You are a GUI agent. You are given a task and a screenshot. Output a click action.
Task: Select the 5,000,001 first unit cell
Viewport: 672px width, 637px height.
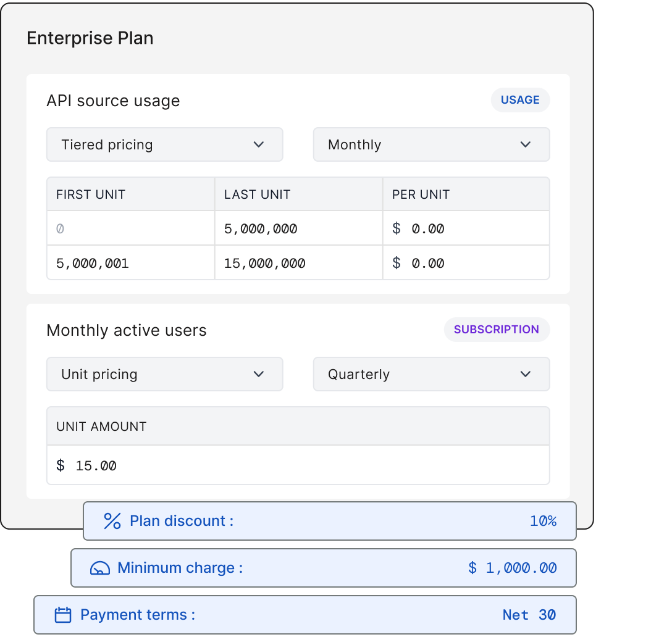pyautogui.click(x=131, y=263)
